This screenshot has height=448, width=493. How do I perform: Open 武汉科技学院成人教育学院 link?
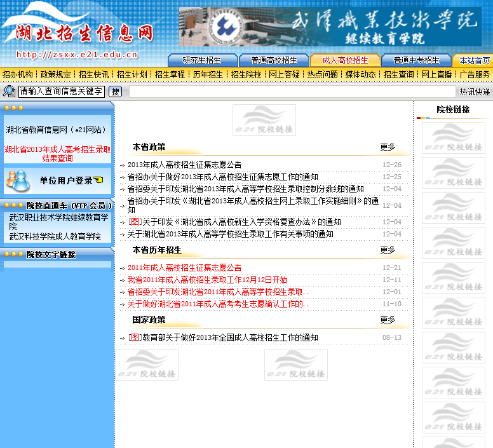click(55, 236)
